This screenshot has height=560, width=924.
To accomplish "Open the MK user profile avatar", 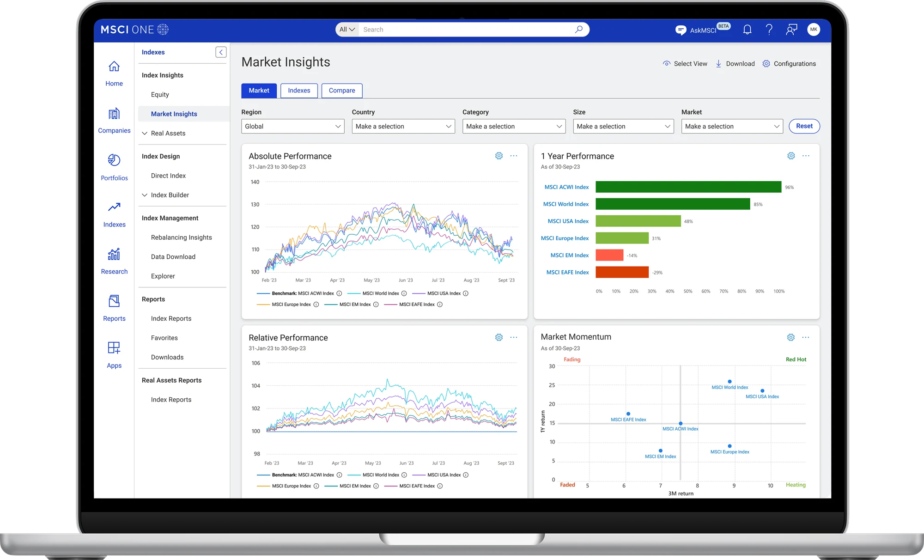I will [814, 30].
